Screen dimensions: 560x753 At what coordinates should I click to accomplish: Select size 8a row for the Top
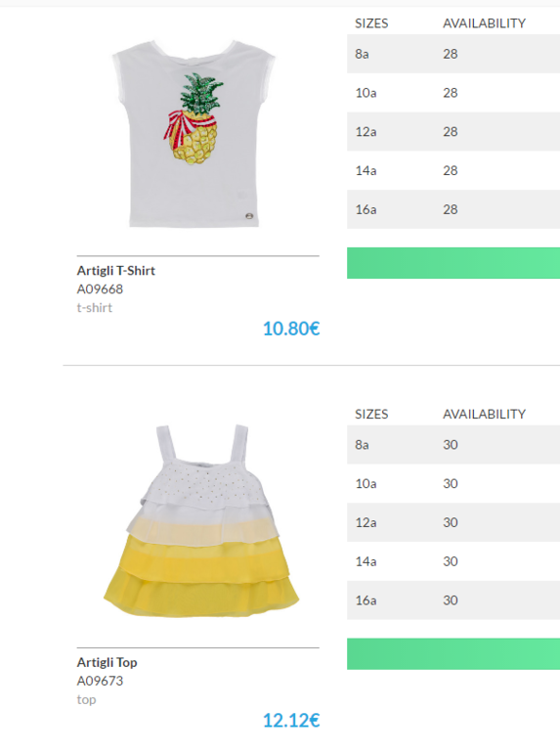(x=453, y=445)
